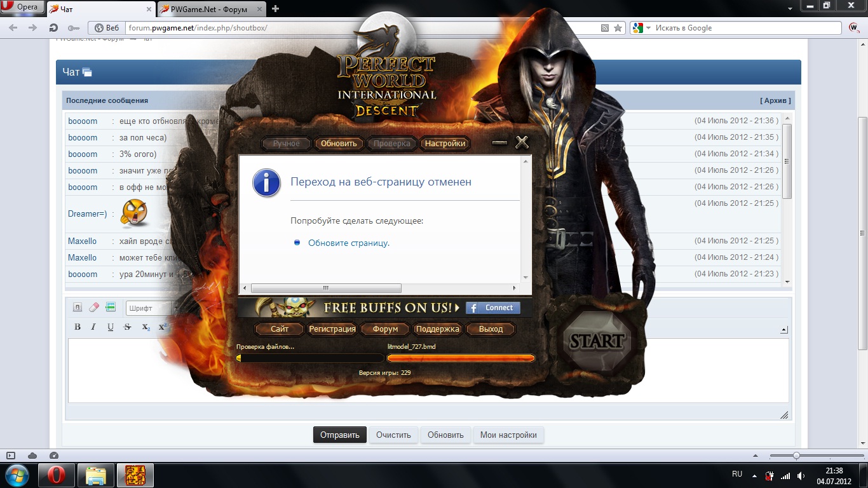The height and width of the screenshot is (488, 868).
Task: Click in the chat message text area
Action: [x=428, y=370]
